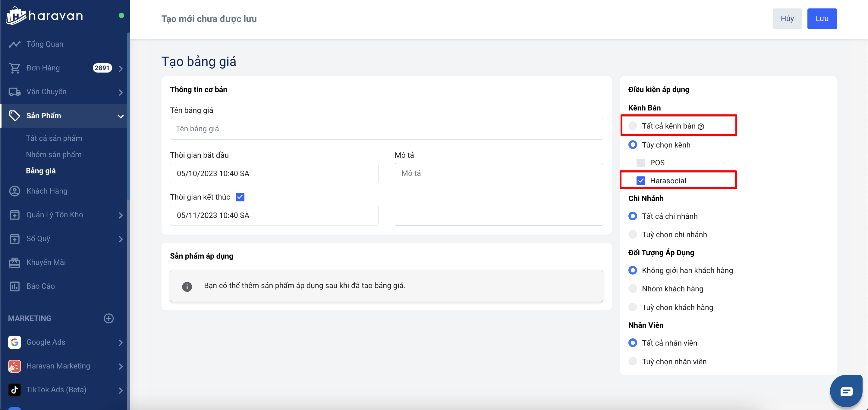
Task: Collapse the Sản Phẩm menu chevron
Action: click(121, 116)
